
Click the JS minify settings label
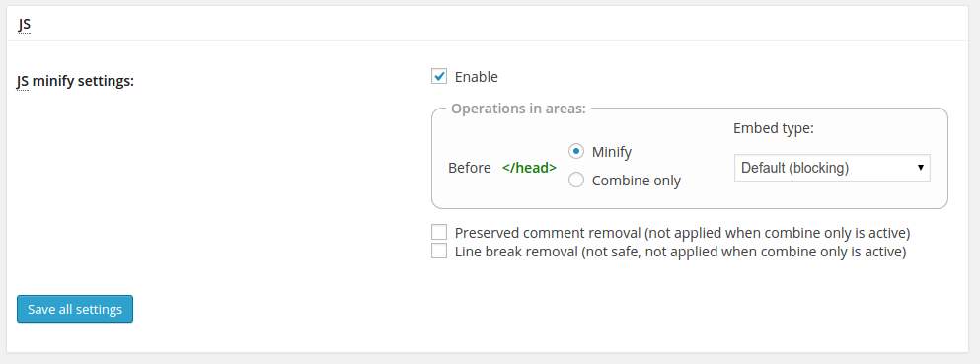[76, 81]
